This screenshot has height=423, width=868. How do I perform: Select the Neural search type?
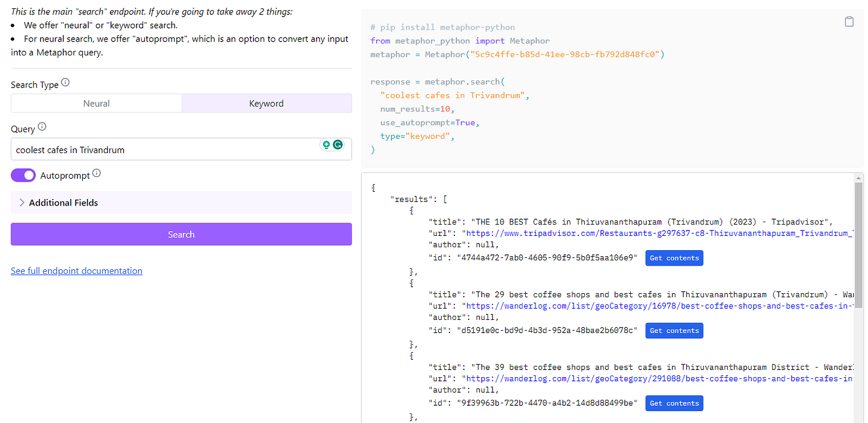(97, 103)
